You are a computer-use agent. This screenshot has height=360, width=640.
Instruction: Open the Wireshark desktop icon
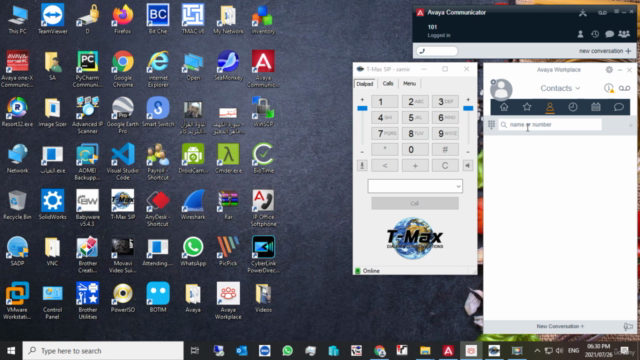(193, 204)
